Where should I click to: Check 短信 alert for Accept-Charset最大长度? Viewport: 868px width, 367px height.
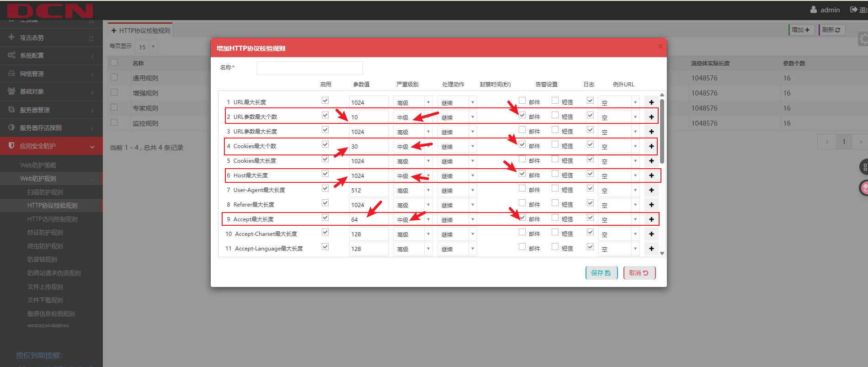(x=555, y=232)
